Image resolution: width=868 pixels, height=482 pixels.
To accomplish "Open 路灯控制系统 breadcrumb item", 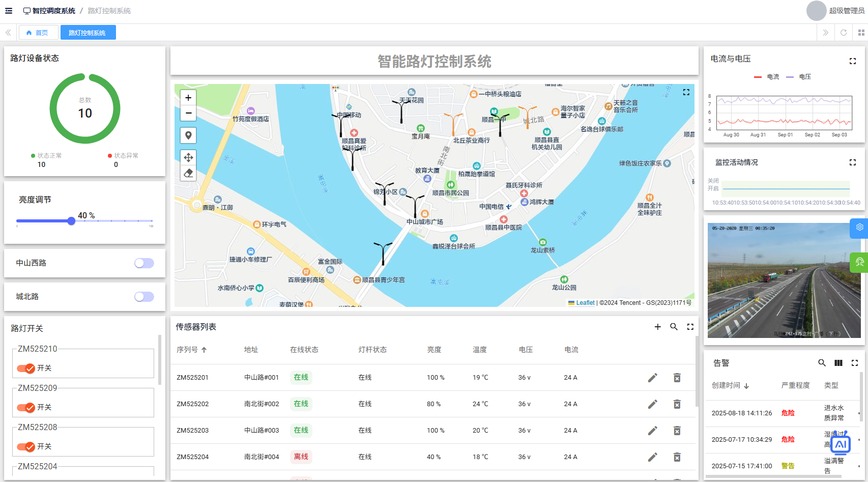I will point(109,11).
